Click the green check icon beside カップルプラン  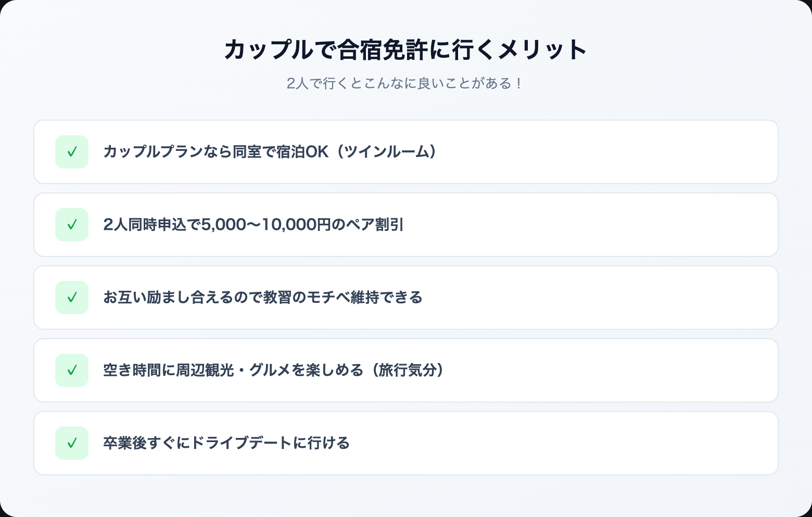tap(72, 152)
